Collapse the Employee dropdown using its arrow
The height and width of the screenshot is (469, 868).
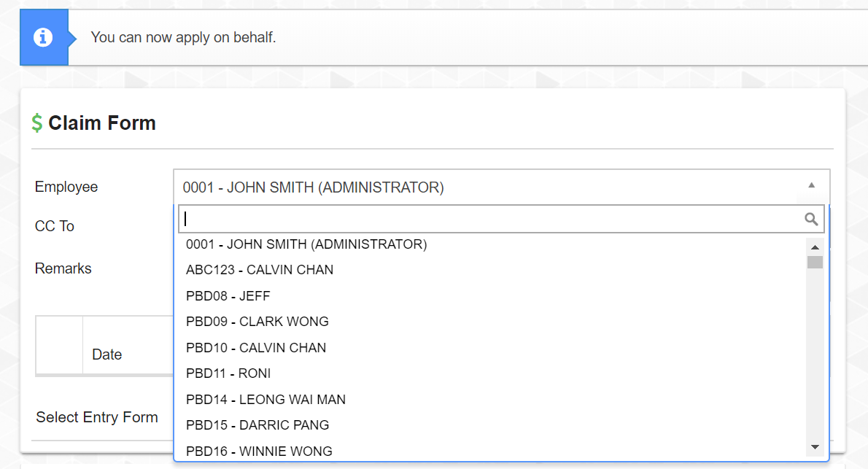coord(811,186)
